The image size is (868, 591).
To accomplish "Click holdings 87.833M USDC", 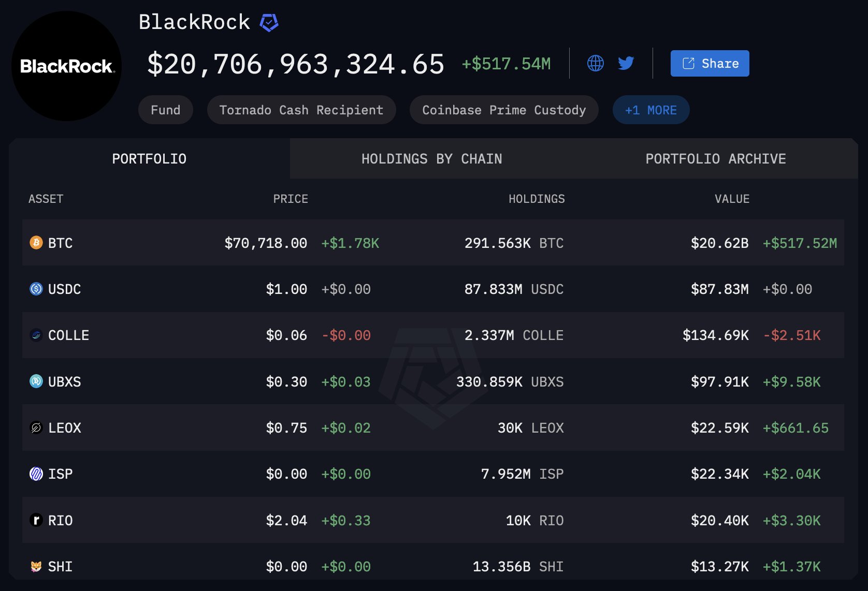I will (514, 289).
